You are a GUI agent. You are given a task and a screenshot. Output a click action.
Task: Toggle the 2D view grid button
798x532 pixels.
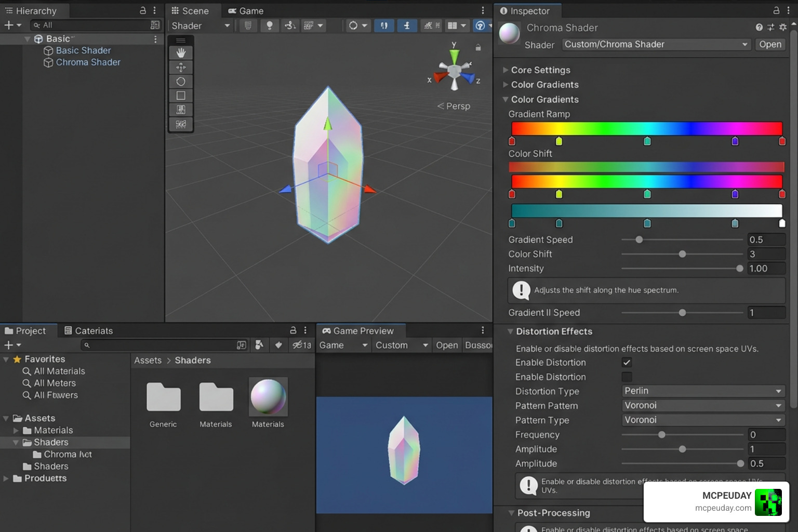[248, 25]
